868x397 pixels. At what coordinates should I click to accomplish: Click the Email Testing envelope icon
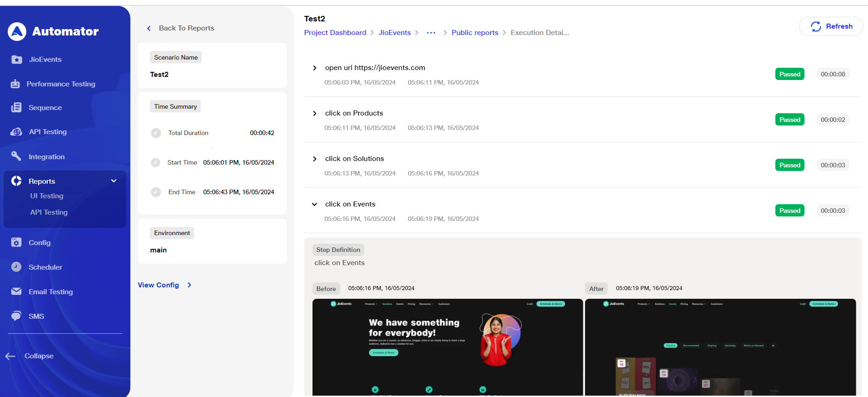[16, 291]
